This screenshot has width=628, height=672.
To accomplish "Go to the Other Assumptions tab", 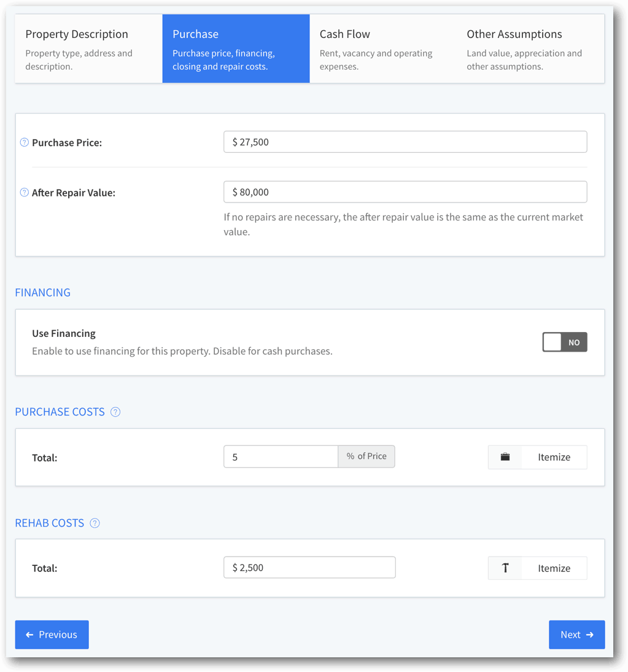I will pyautogui.click(x=530, y=48).
